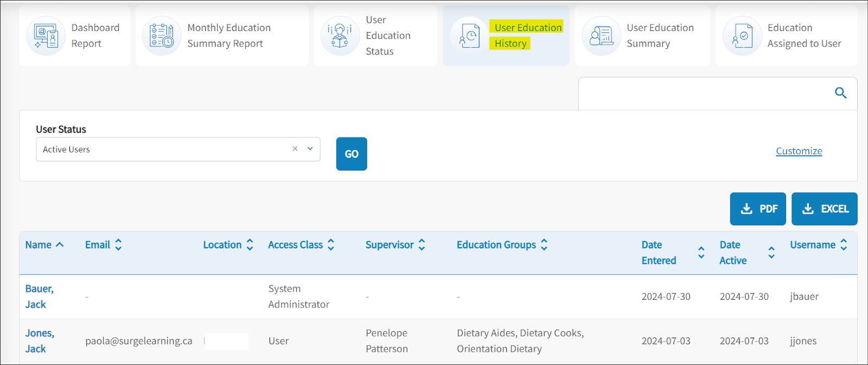Sort table by Access Class column
868x365 pixels.
(331, 245)
